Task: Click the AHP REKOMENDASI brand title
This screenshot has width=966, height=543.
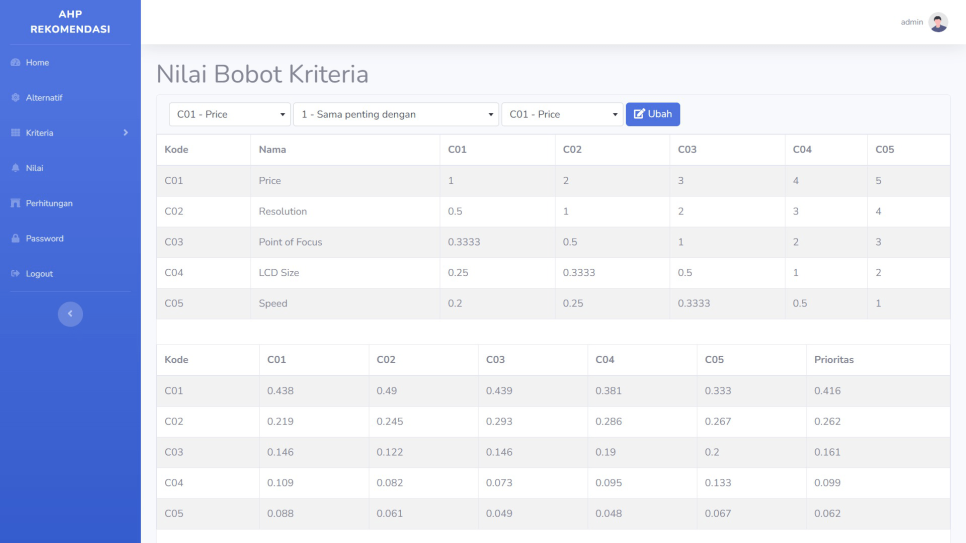Action: (x=70, y=22)
